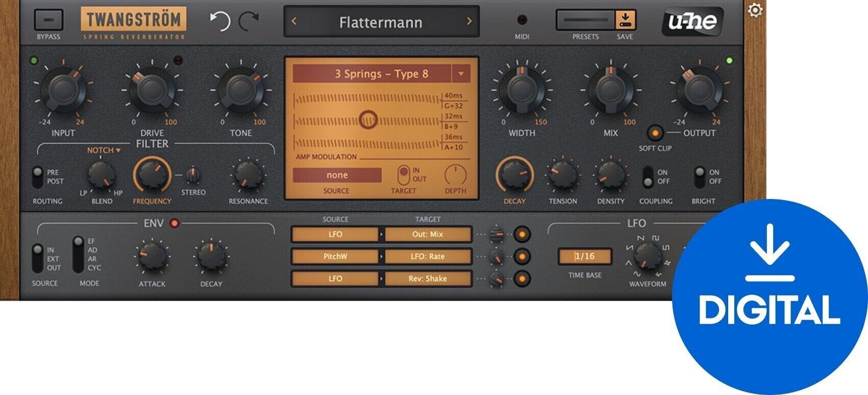The height and width of the screenshot is (395, 868).
Task: Click the ENV Mode EF/AD/AR/CYC switch
Action: (x=78, y=254)
